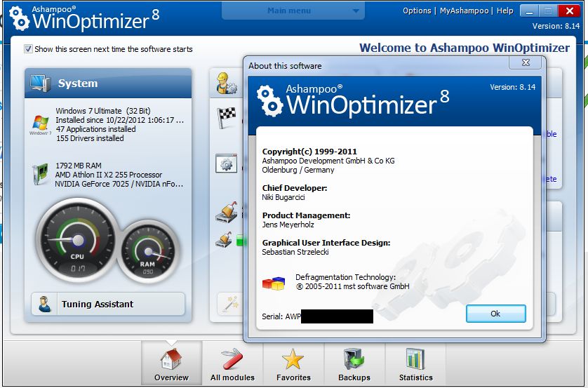Switch to the Statistics tab
This screenshot has height=388, width=588.
coord(415,363)
